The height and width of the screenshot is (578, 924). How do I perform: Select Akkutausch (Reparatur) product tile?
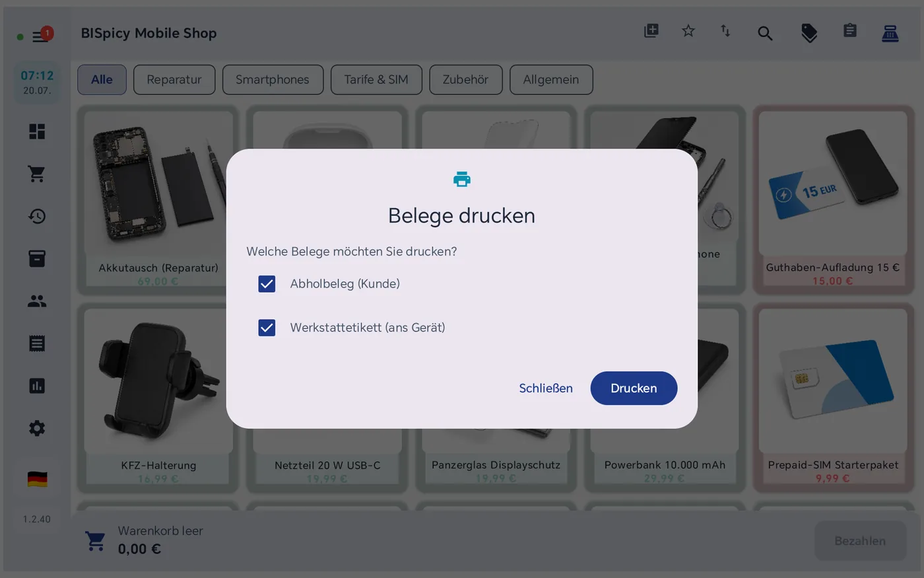coord(158,199)
